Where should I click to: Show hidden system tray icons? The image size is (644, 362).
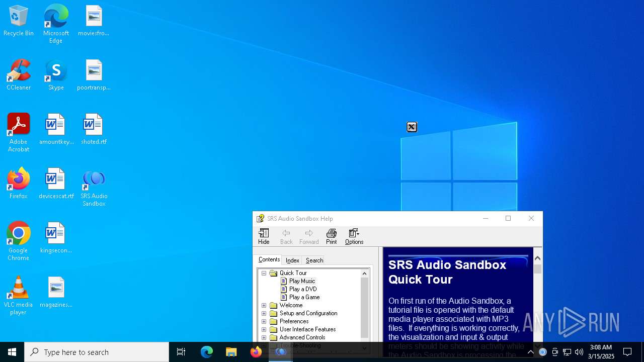coord(530,352)
